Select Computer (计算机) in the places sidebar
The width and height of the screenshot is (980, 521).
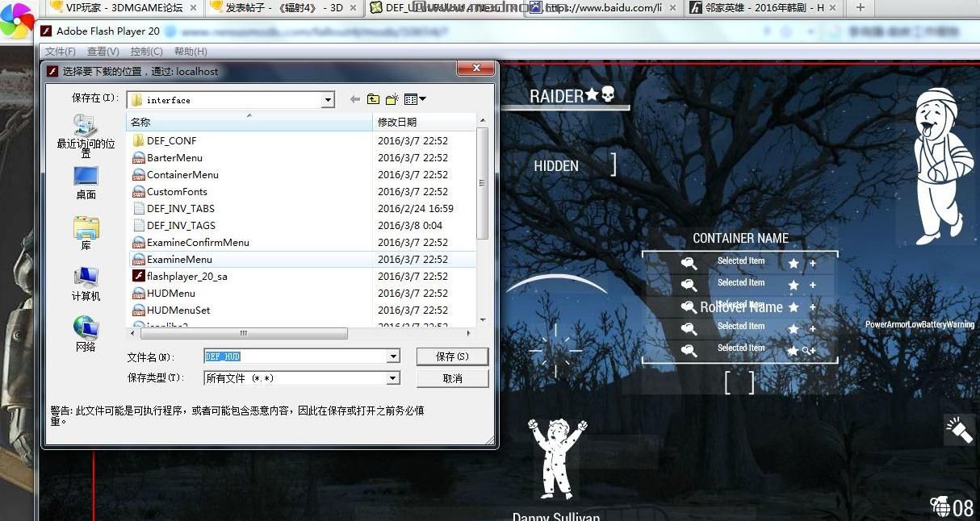pos(86,284)
